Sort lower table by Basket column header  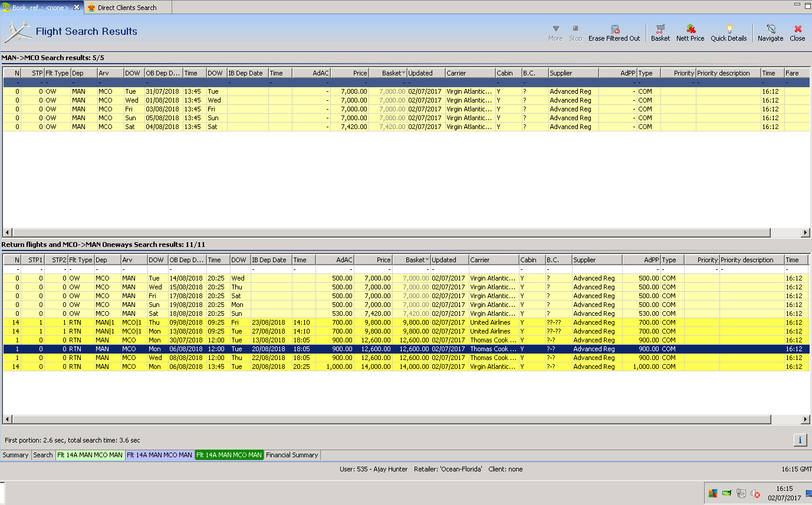411,260
